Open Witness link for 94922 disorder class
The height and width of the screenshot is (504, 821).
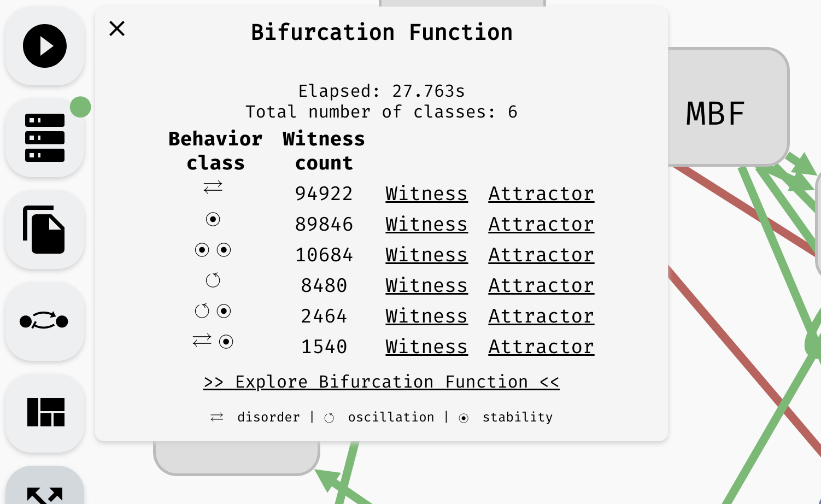(x=426, y=194)
